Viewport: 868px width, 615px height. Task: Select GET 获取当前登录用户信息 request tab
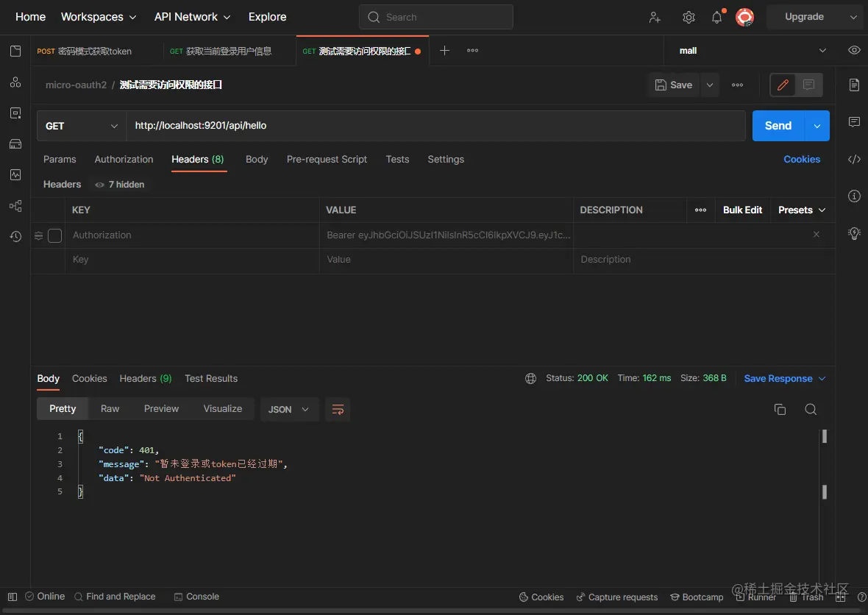230,51
